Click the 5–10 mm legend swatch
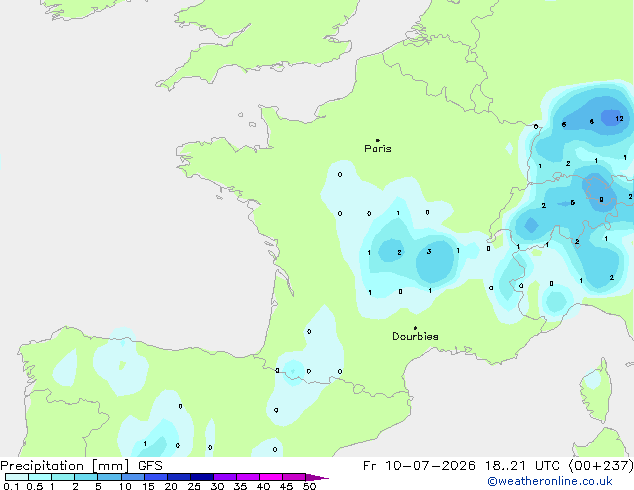The width and height of the screenshot is (634, 490). pyautogui.click(x=109, y=477)
